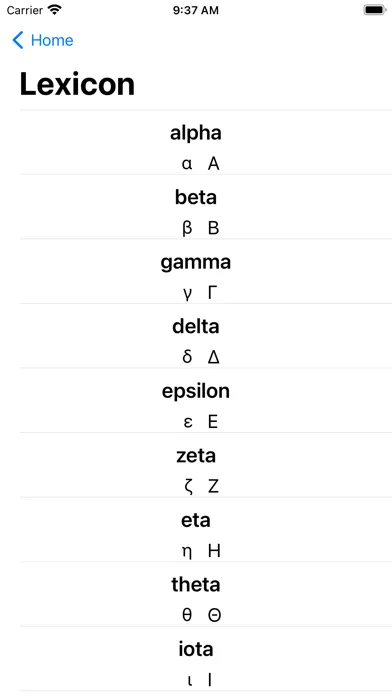Screen dimensions: 392x696
Task: Tap the delta entry title
Action: point(196,326)
